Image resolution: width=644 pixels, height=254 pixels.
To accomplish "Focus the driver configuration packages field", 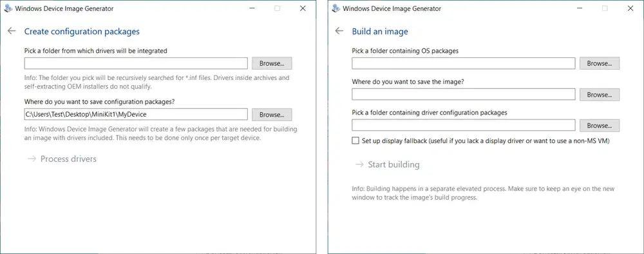I will (x=463, y=125).
